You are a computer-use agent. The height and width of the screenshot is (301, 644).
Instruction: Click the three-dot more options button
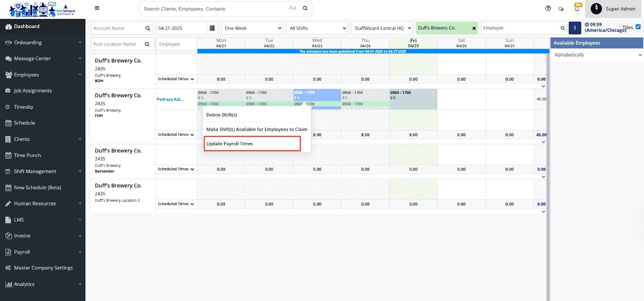[x=575, y=28]
